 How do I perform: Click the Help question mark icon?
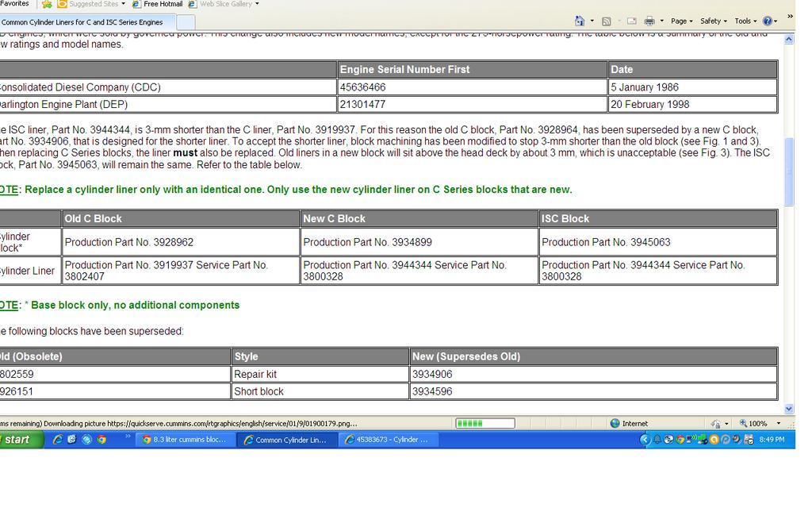pyautogui.click(x=768, y=21)
